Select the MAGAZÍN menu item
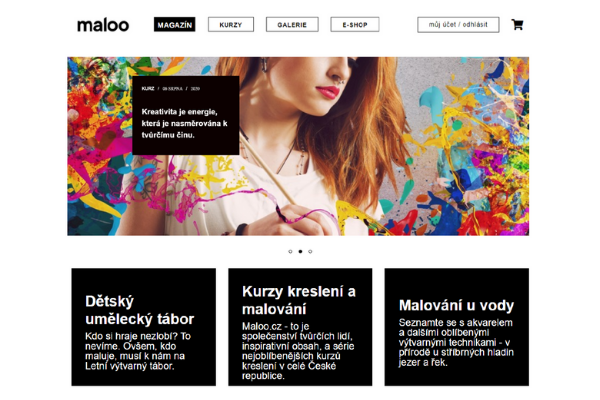This screenshot has width=600, height=400. [x=174, y=24]
